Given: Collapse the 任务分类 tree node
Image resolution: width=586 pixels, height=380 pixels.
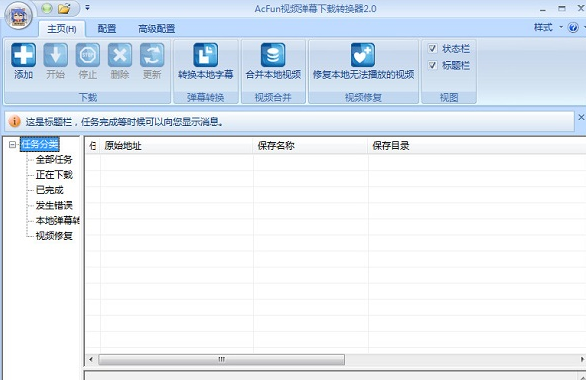Looking at the screenshot, I should 12,144.
